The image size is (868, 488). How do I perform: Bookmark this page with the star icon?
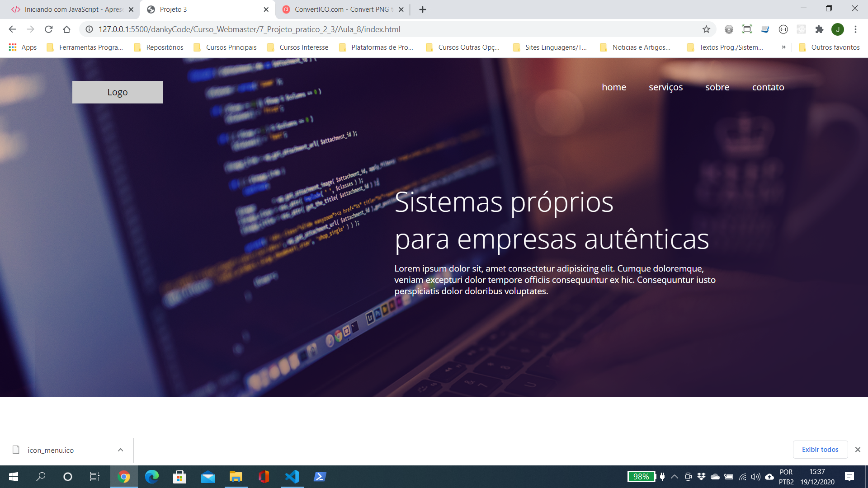pyautogui.click(x=706, y=29)
